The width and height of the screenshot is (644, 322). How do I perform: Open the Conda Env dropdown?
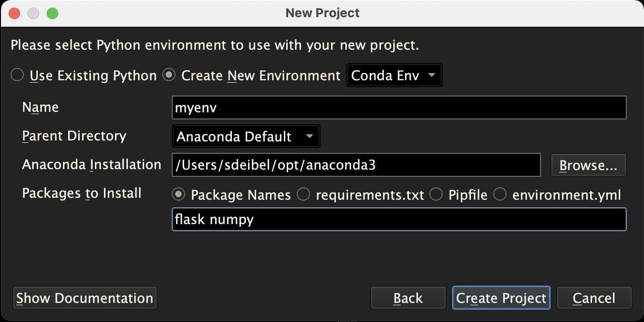pyautogui.click(x=395, y=75)
